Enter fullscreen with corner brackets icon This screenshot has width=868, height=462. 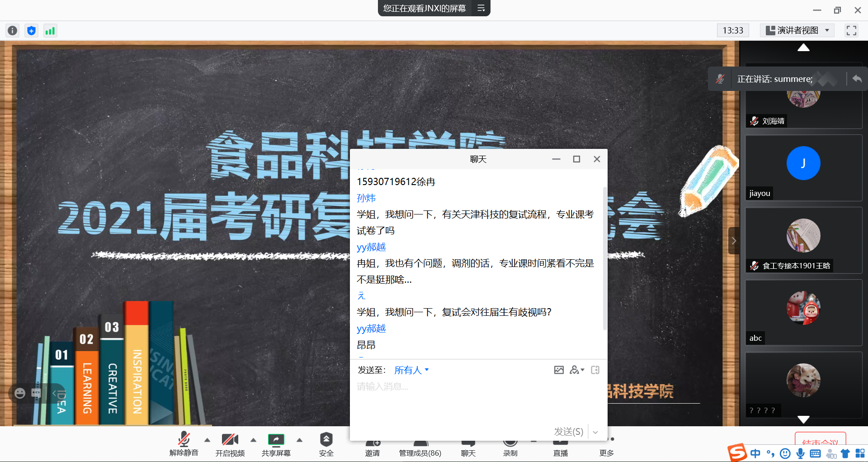pyautogui.click(x=851, y=30)
